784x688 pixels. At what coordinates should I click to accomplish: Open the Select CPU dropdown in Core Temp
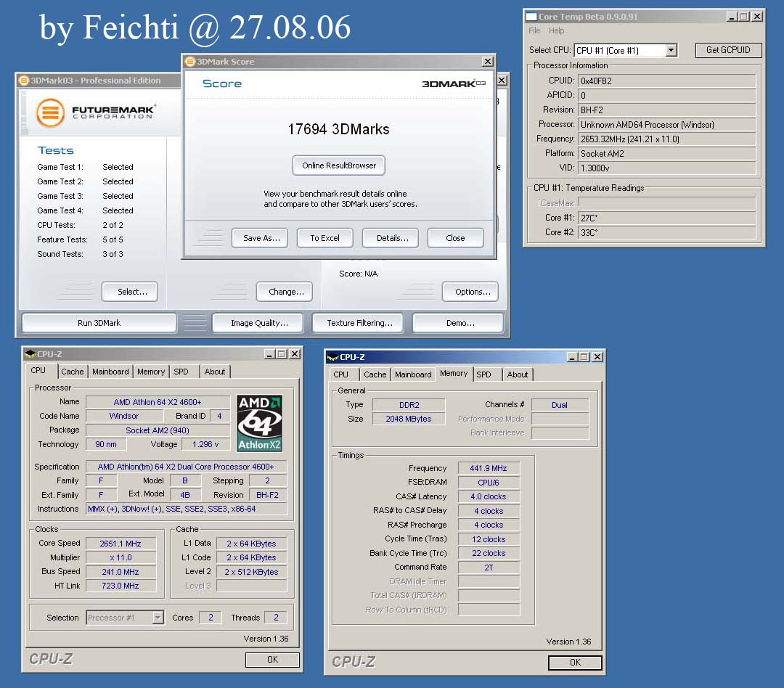(x=671, y=50)
